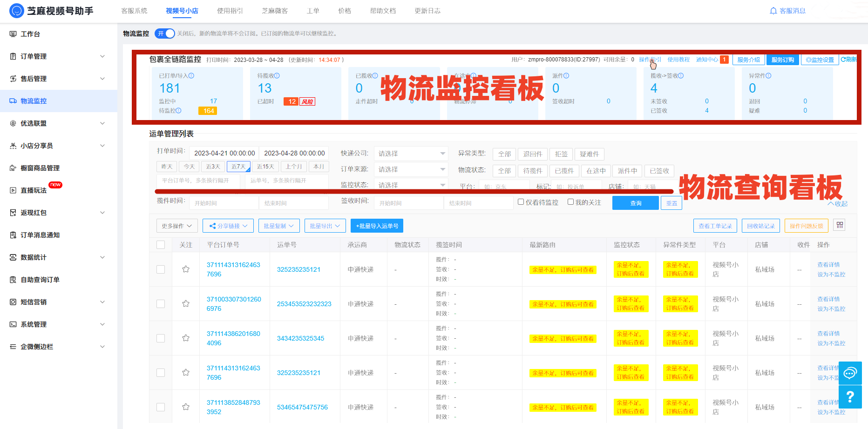Expand the 数据统计 sidebar menu
Image resolution: width=868 pixels, height=429 pixels.
[102, 257]
